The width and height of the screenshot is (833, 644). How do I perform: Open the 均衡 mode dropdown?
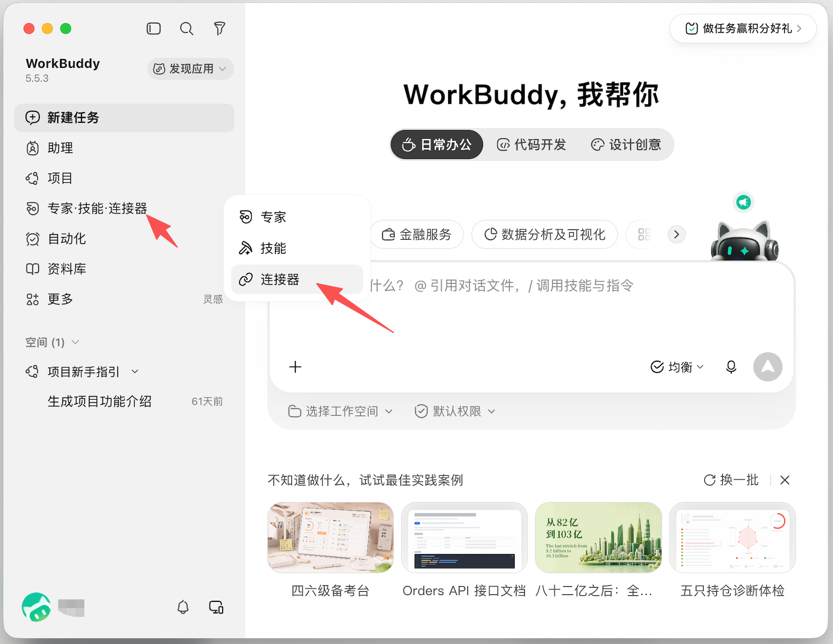[677, 367]
